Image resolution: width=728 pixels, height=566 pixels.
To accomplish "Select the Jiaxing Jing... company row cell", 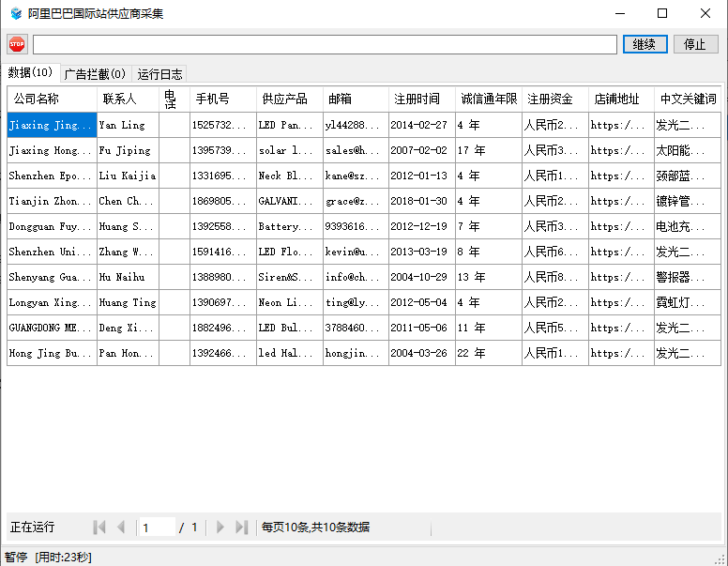I will (52, 125).
